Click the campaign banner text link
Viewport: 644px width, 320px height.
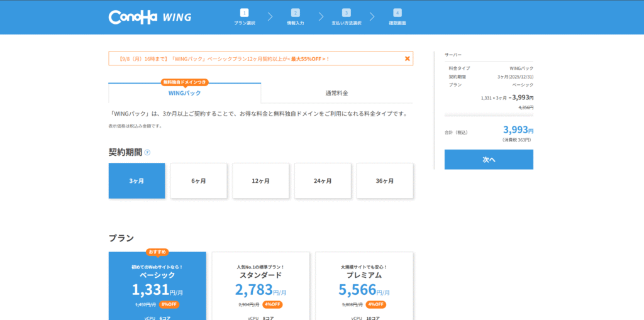(x=223, y=58)
